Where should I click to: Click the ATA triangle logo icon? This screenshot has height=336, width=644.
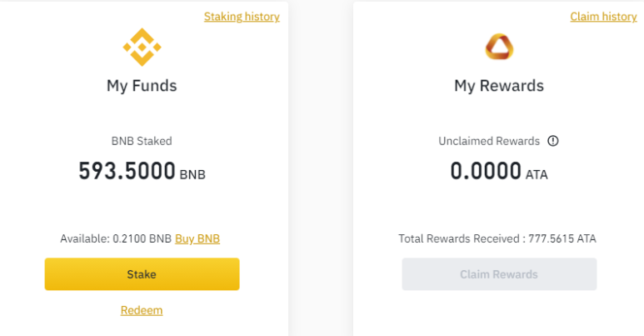pos(498,48)
